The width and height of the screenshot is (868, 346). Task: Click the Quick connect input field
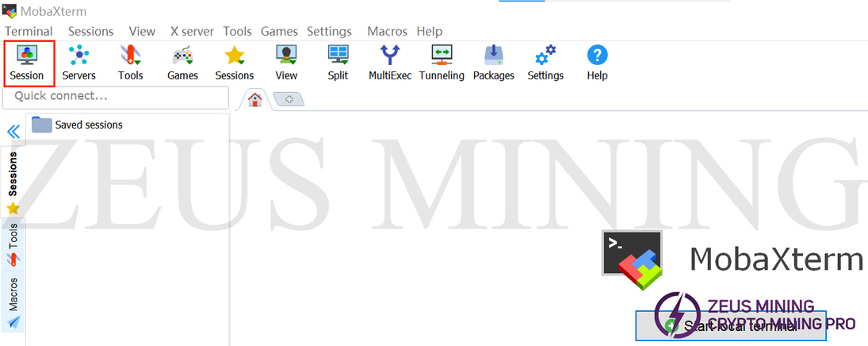pyautogui.click(x=116, y=97)
